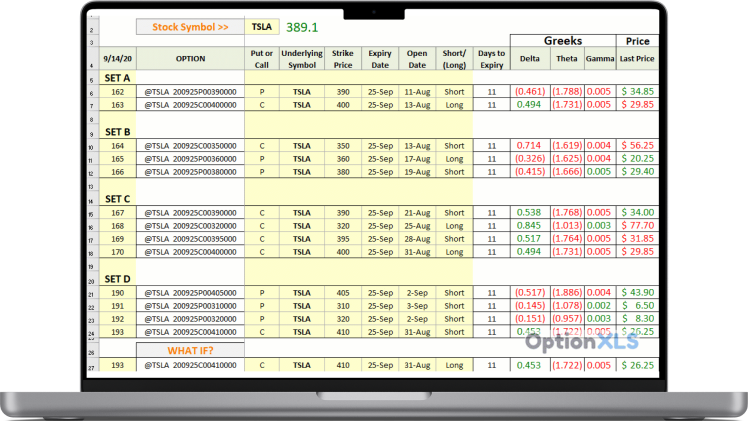Select the 405 strike price cell

pos(343,293)
